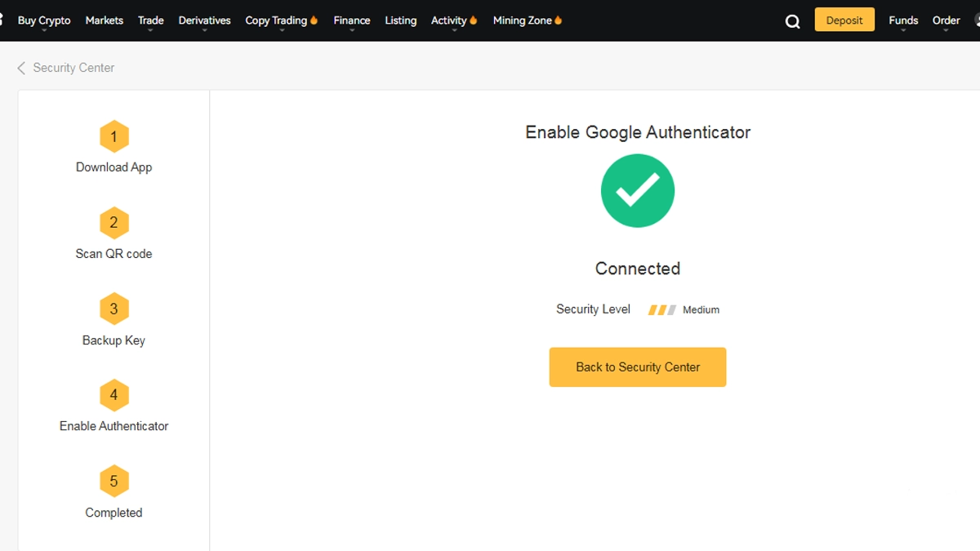Screen dimensions: 980x551
Task: Click the Medium security level bars indicator
Action: (x=662, y=310)
